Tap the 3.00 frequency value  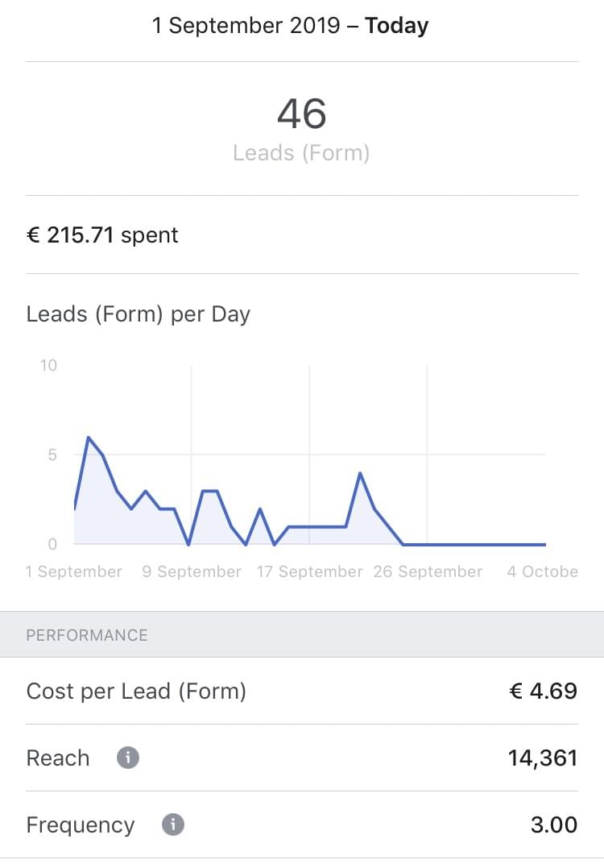pos(553,825)
